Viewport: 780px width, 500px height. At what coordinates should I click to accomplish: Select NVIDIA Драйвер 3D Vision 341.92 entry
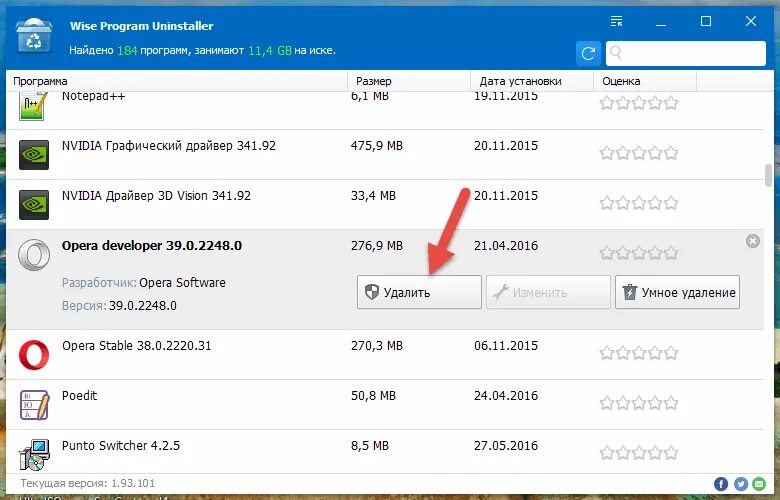tap(156, 196)
